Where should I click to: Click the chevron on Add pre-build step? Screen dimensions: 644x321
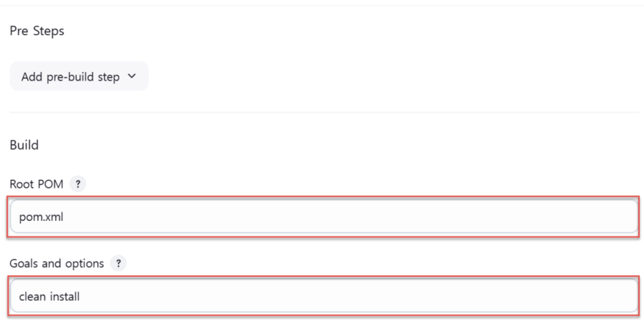click(132, 76)
